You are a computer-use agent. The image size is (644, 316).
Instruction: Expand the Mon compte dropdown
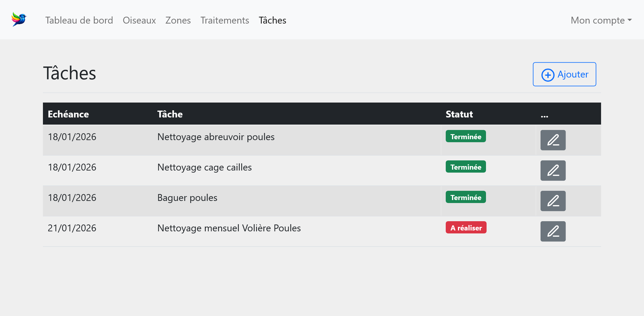601,20
